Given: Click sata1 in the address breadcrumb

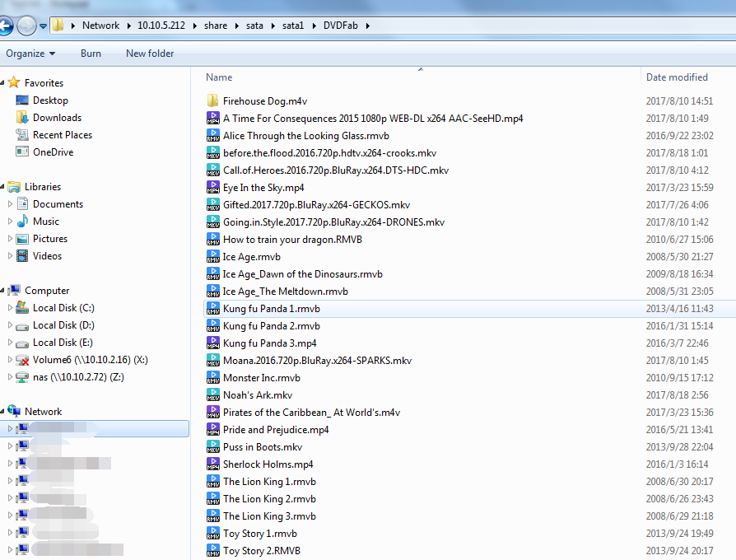Looking at the screenshot, I should click(293, 26).
